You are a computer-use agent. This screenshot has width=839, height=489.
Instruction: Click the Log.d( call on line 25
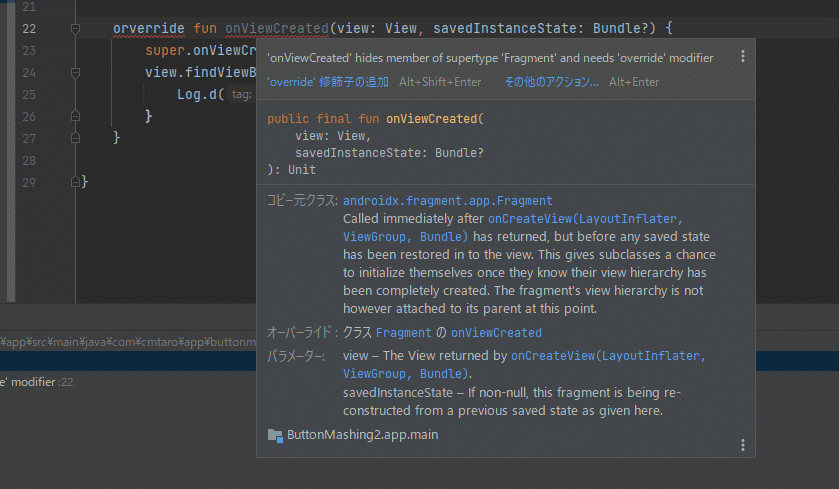201,95
